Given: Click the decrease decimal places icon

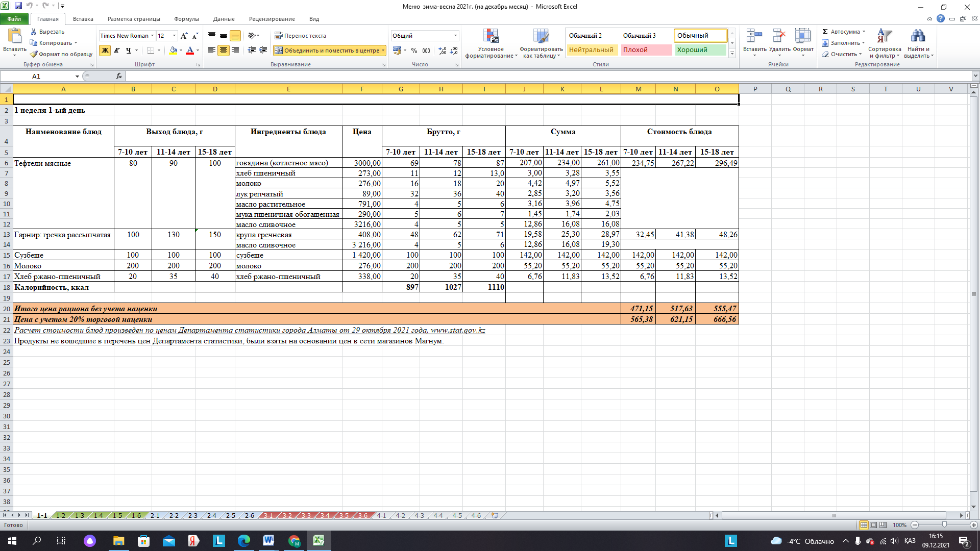Looking at the screenshot, I should (x=454, y=51).
